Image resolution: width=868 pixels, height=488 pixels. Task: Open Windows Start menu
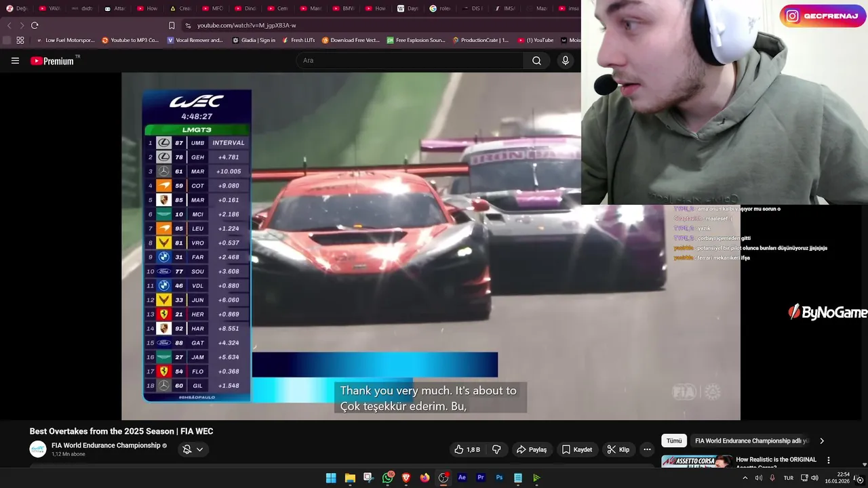pyautogui.click(x=331, y=478)
